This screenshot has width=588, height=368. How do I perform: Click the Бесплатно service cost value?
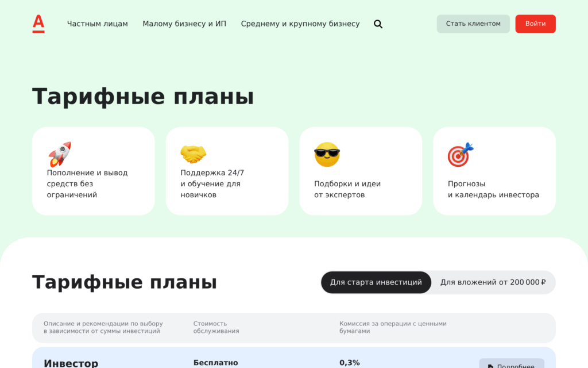tap(216, 363)
